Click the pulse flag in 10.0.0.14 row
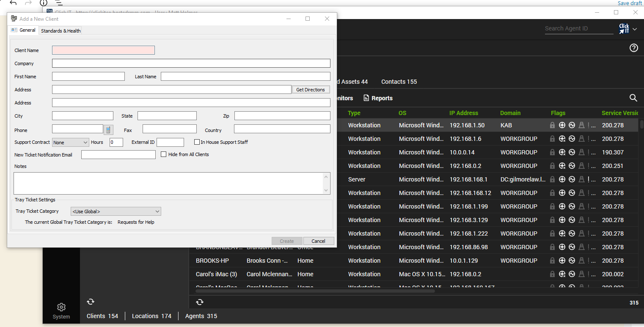The height and width of the screenshot is (327, 644). pyautogui.click(x=572, y=152)
